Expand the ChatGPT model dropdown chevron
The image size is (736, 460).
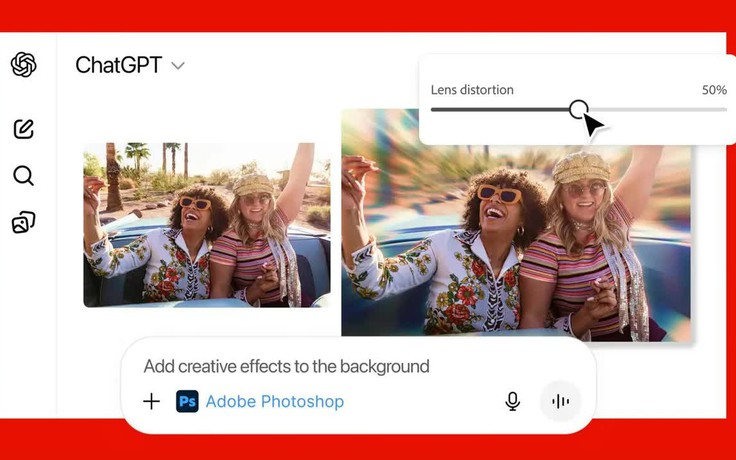click(178, 66)
